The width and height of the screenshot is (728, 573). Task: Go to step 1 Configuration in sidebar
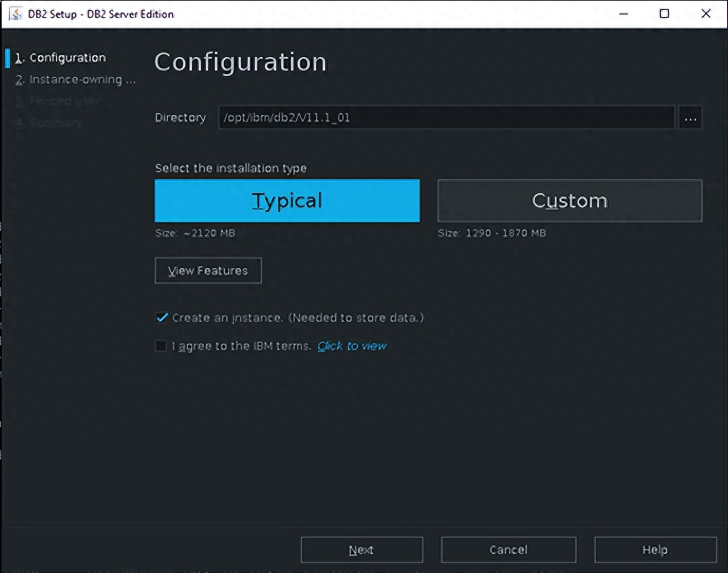pos(67,58)
